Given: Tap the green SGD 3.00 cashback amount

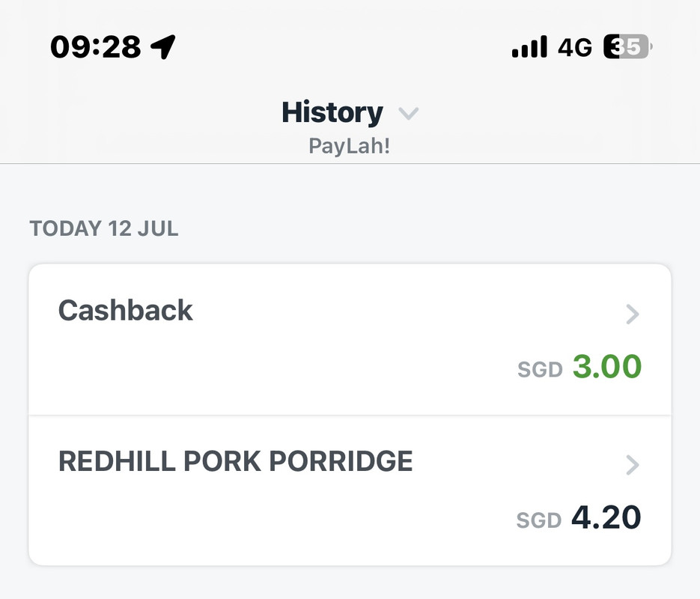Looking at the screenshot, I should coord(607,366).
